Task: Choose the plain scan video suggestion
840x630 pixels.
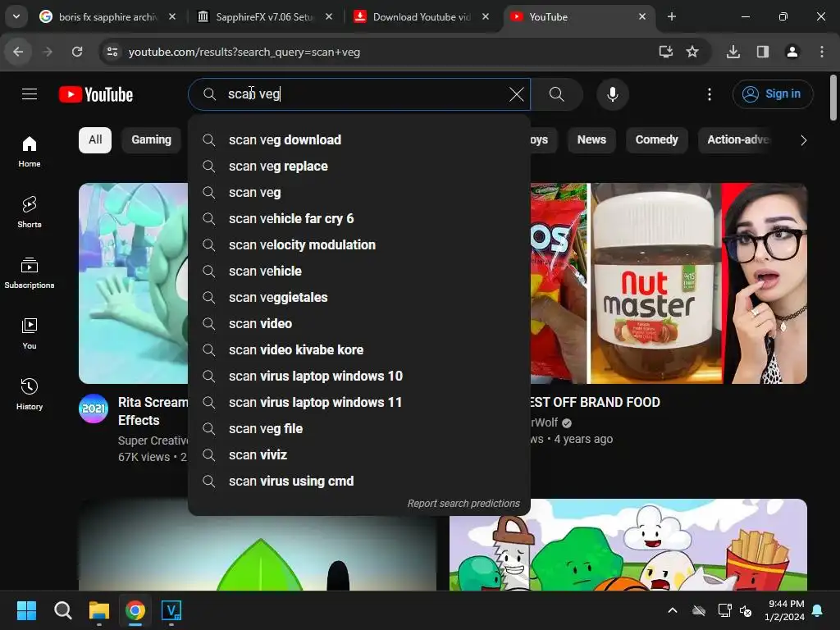Action: pos(359,323)
